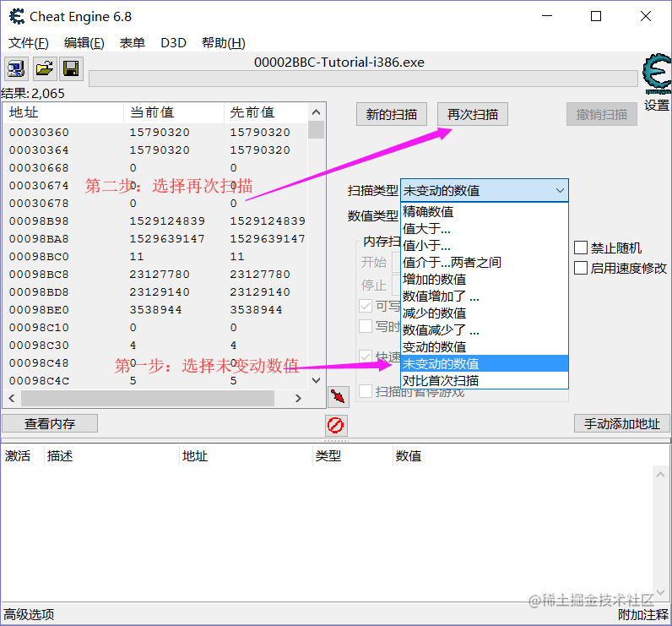Select 数值增加了 ... scan type
672x626 pixels.
[x=485, y=297]
